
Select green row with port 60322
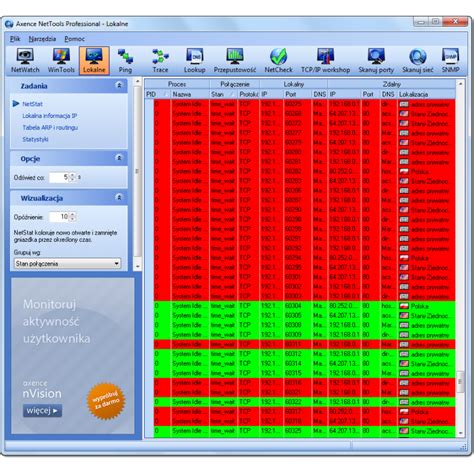click(304, 402)
